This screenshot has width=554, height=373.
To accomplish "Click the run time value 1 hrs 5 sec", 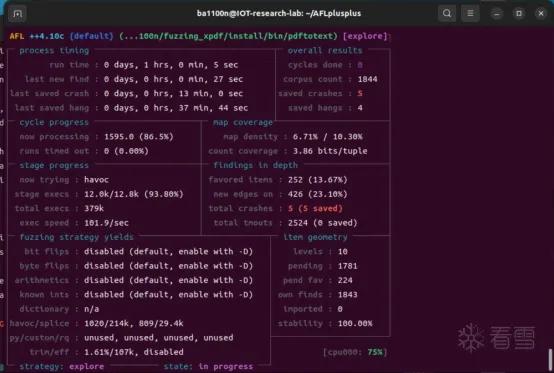I will [x=171, y=65].
